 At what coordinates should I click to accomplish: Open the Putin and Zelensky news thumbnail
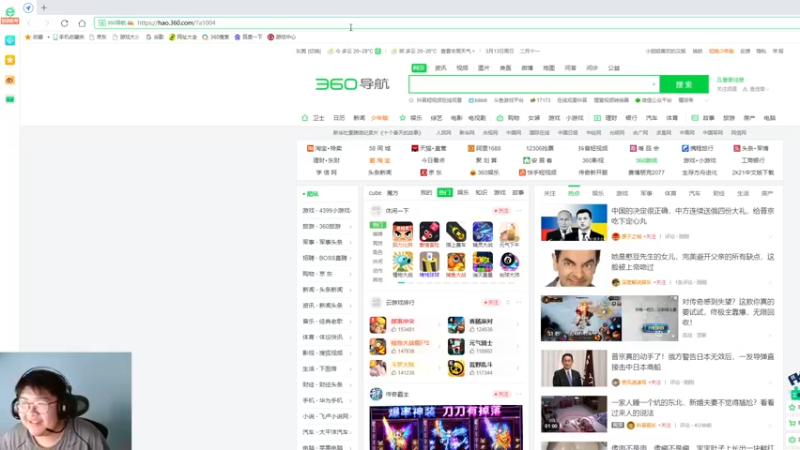pyautogui.click(x=574, y=222)
